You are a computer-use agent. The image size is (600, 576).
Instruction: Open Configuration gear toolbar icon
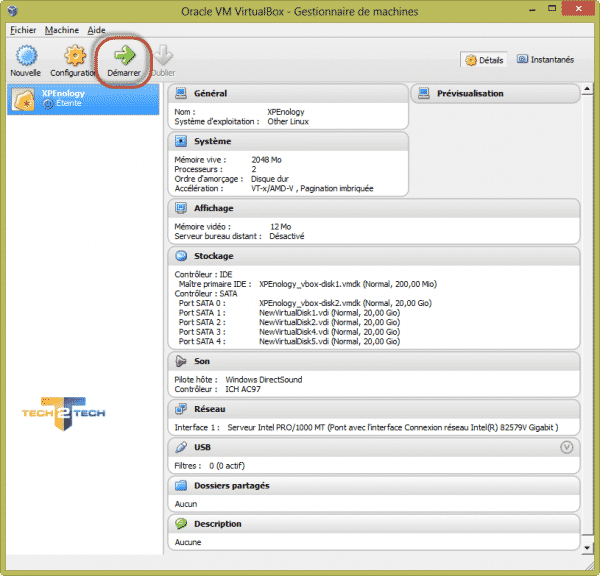tap(75, 55)
